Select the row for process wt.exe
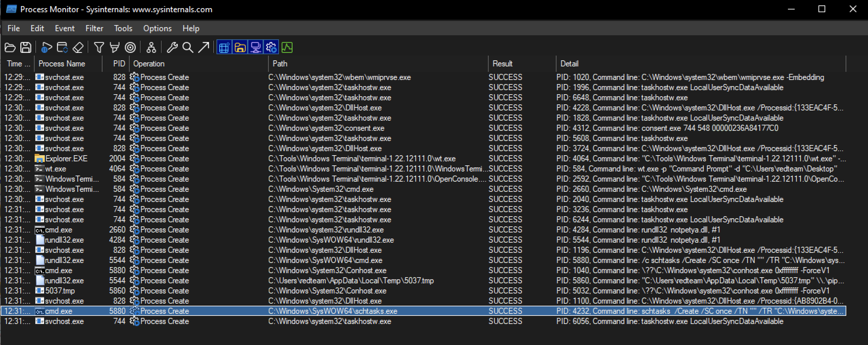This screenshot has height=345, width=868. point(423,169)
